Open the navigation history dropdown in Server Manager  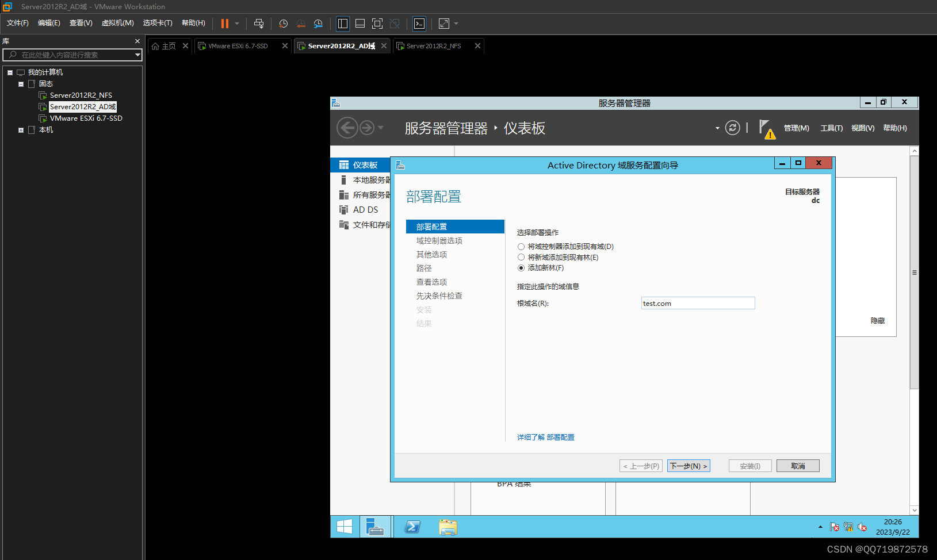pyautogui.click(x=381, y=128)
